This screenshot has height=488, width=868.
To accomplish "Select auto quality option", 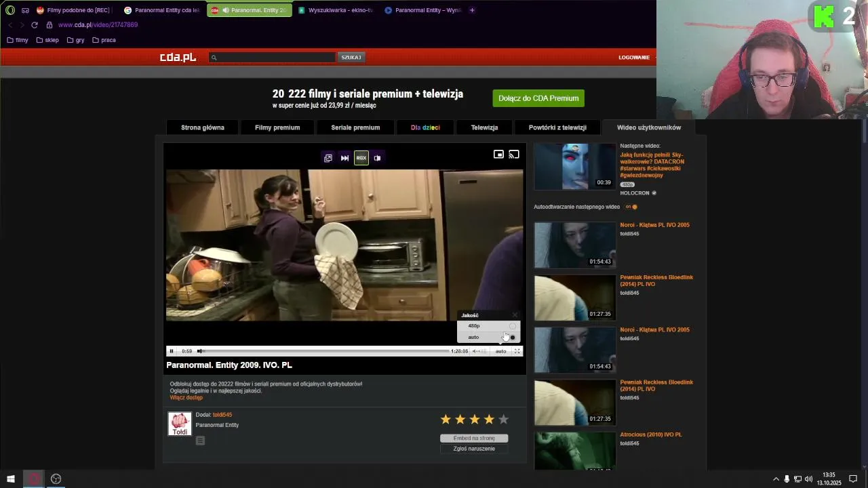I will point(488,337).
